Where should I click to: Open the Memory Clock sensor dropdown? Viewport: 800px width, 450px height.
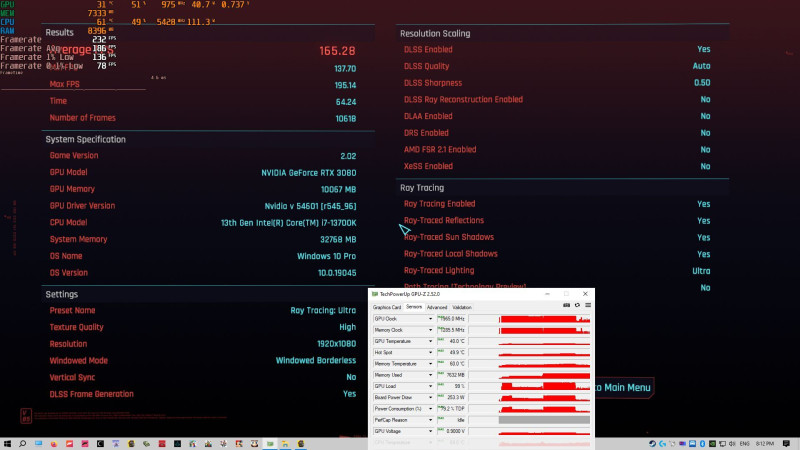430,330
